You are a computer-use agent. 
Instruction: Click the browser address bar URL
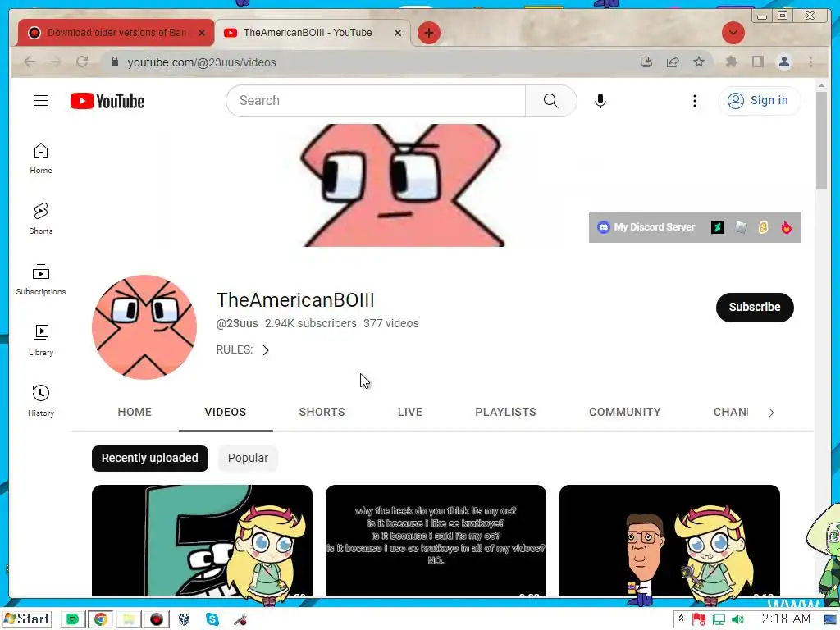[202, 62]
